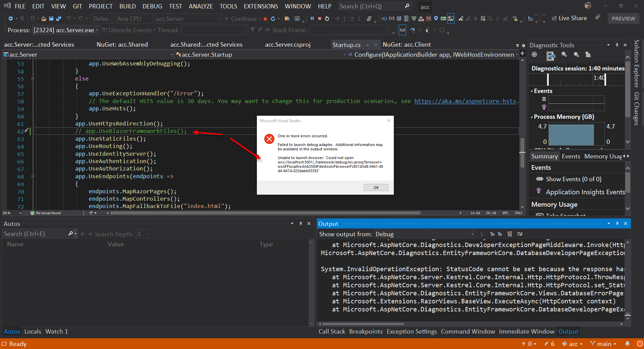This screenshot has height=349, width=644.
Task: Switch to the Startup.cs tab
Action: (x=347, y=44)
